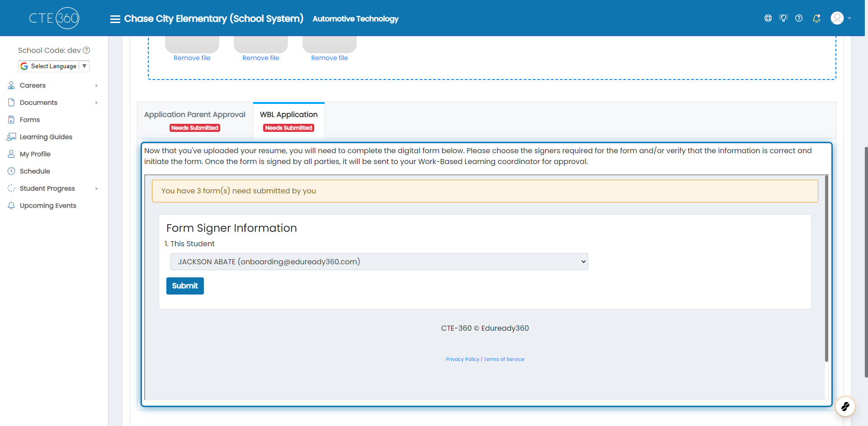Click 'Automotive Technology' header text
The width and height of the screenshot is (868, 426).
tap(355, 19)
